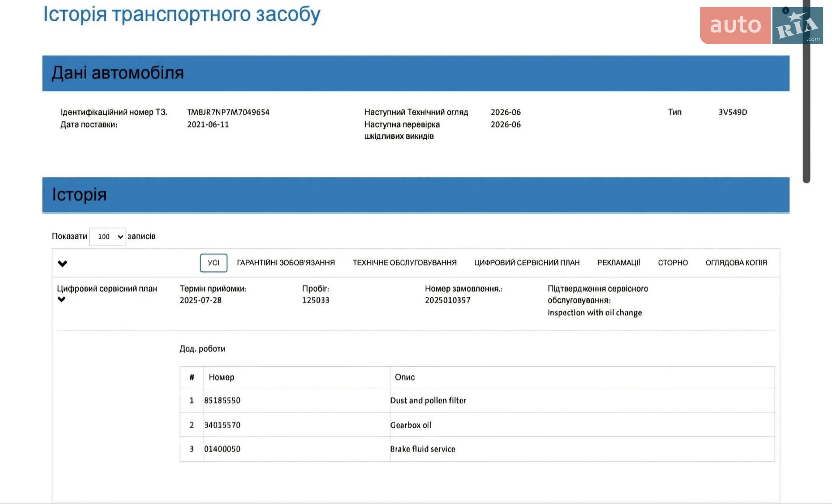Screen dimensions: 832x504
Task: Click VIN value TMBJR7NP7M7049654
Action: pos(228,112)
